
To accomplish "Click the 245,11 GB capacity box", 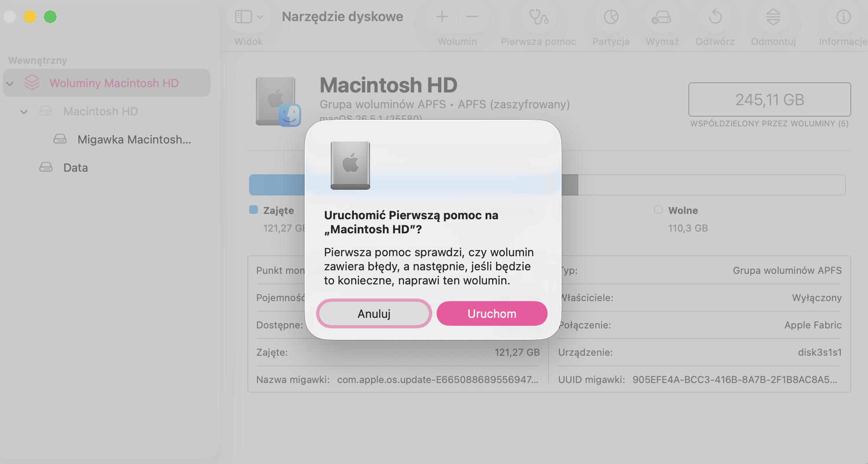I will (769, 99).
